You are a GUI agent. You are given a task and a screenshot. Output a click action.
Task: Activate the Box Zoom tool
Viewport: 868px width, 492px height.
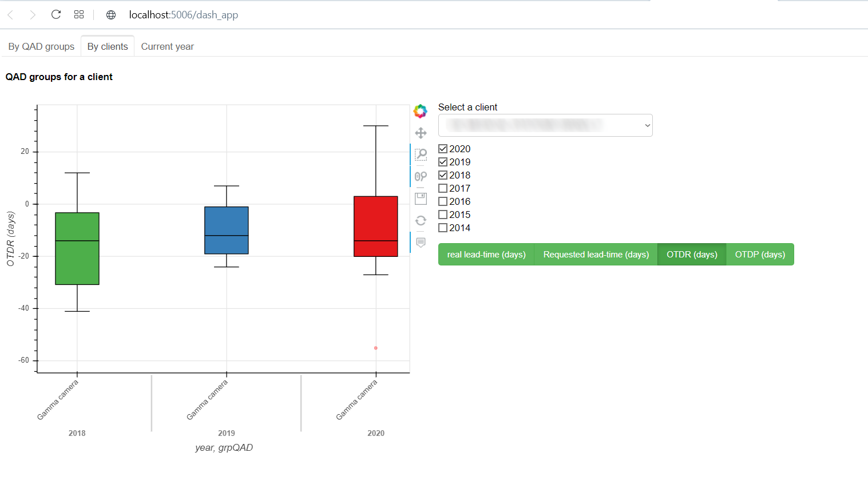421,154
